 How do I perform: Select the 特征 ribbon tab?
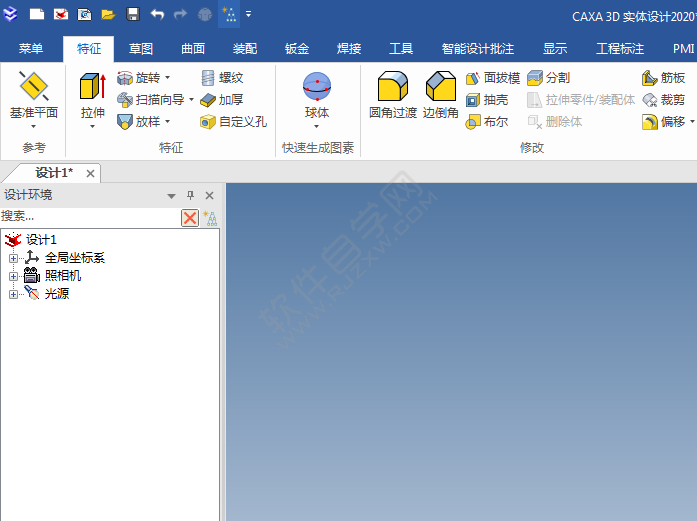pos(89,48)
